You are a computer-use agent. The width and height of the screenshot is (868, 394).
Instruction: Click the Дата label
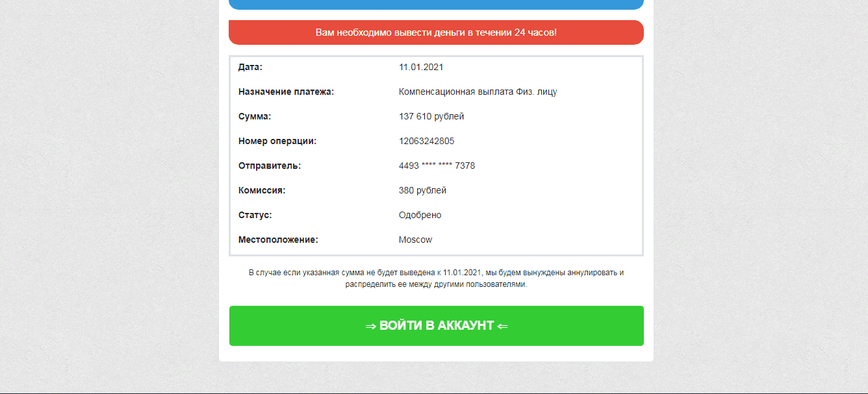[x=250, y=68]
